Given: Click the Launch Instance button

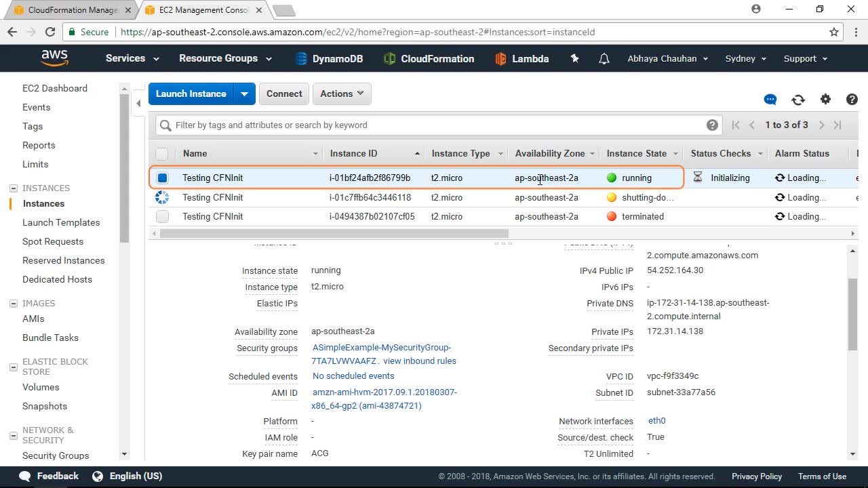Looking at the screenshot, I should [191, 94].
